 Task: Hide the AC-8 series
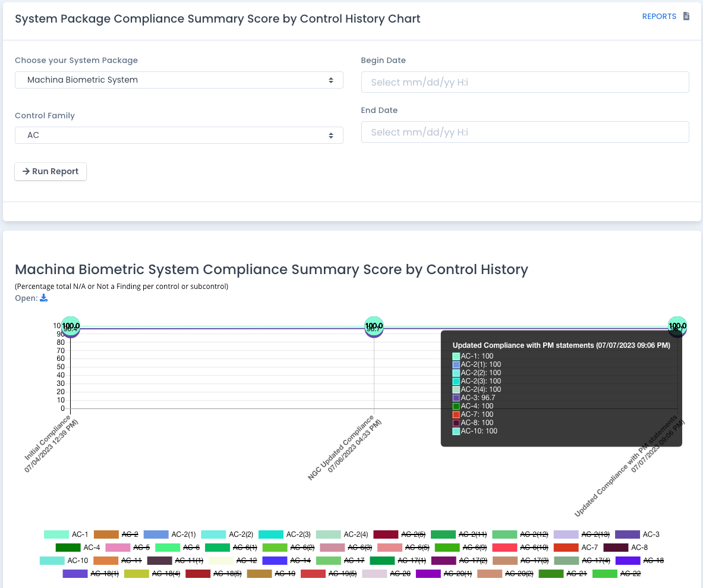tap(625, 547)
